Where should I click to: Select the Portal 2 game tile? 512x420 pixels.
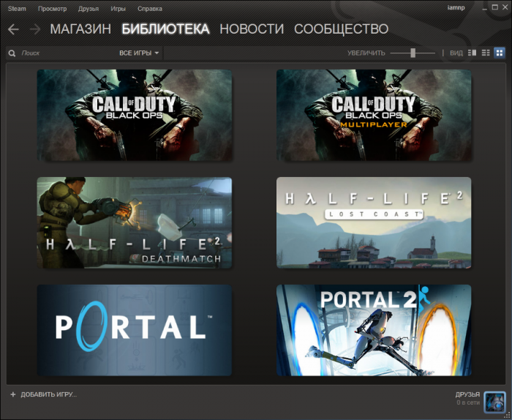click(374, 330)
